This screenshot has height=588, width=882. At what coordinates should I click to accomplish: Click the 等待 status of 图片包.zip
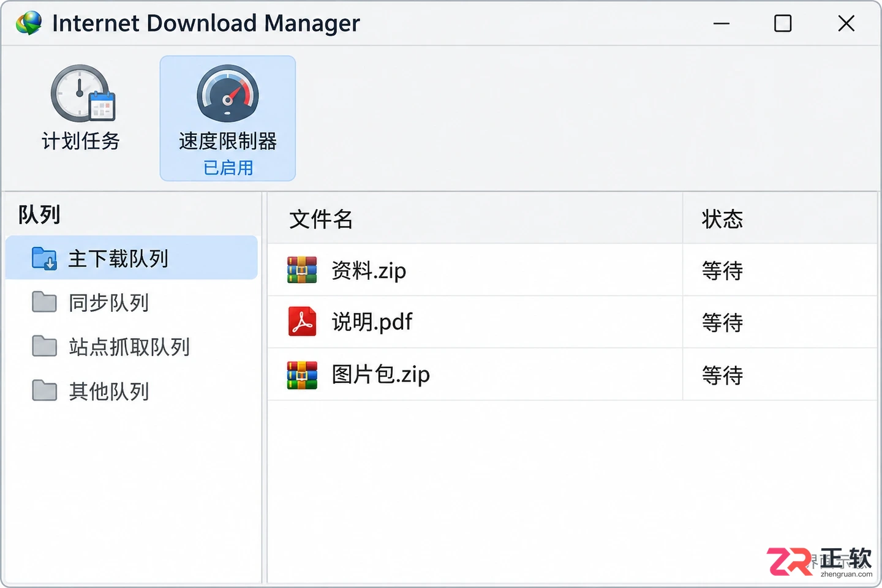coord(723,375)
